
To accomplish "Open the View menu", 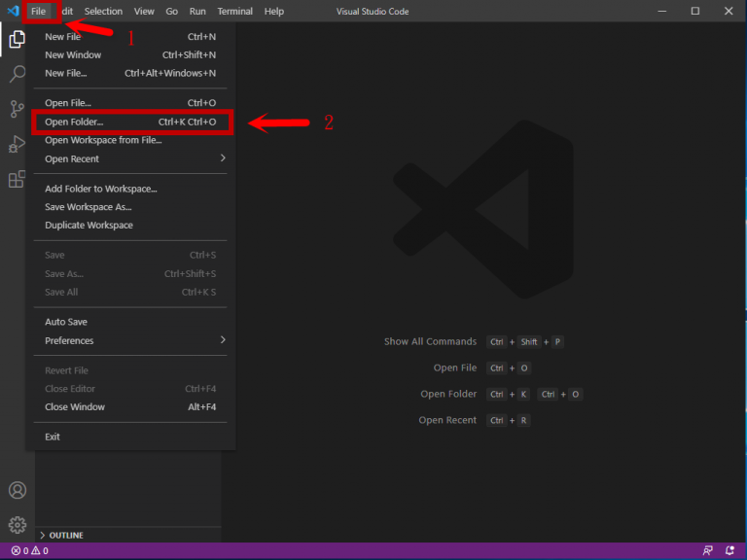I will click(144, 11).
